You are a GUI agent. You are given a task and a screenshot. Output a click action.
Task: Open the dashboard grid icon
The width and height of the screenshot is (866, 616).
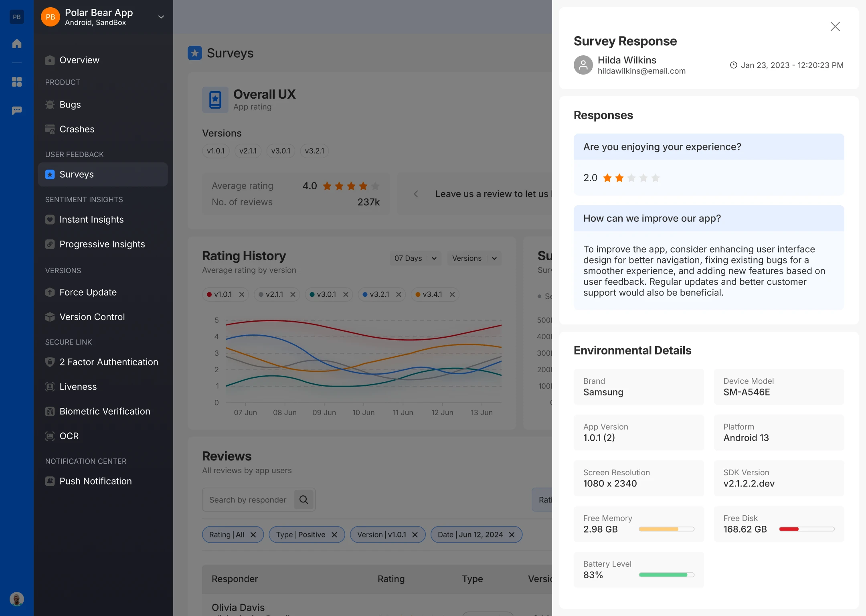tap(16, 82)
